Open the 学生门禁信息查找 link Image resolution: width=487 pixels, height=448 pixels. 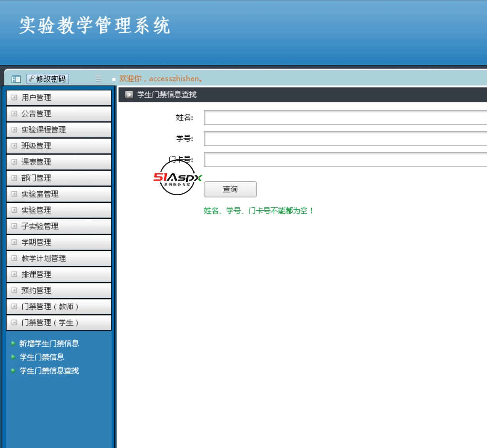pyautogui.click(x=49, y=371)
